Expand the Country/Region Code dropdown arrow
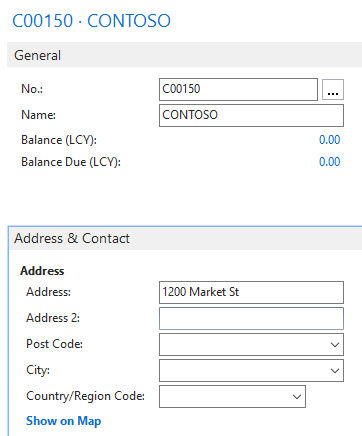The height and width of the screenshot is (436, 362). pyautogui.click(x=297, y=397)
